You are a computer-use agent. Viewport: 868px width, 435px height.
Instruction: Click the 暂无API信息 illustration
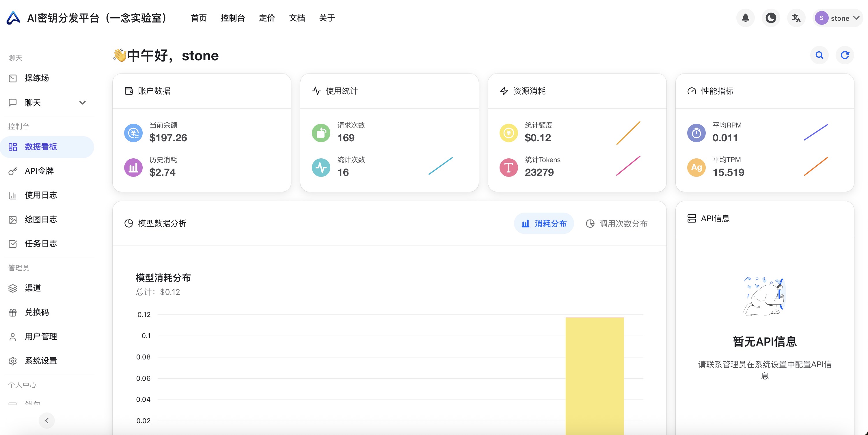pos(765,296)
